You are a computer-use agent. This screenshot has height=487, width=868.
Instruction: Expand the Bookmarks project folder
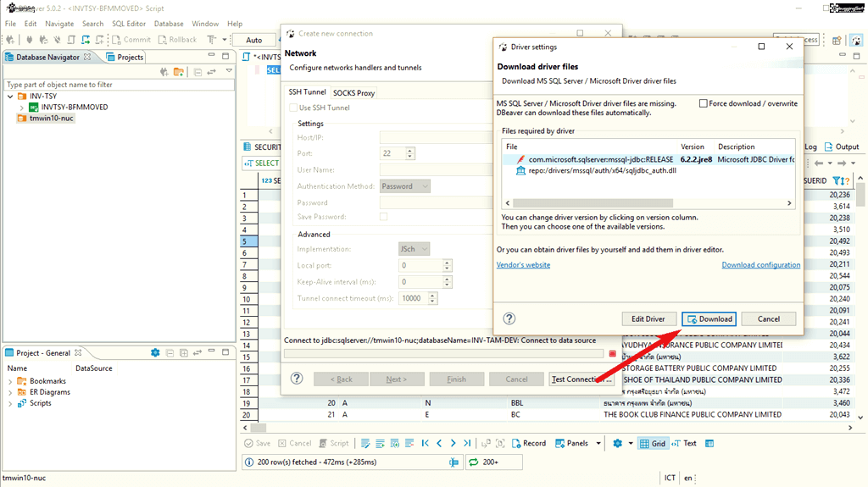(10, 381)
